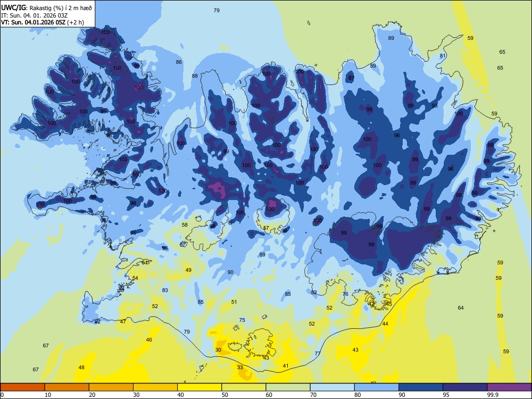Image resolution: width=532 pixels, height=399 pixels.
Task: Click the humidity value 49 in southwest interior
Action: [188, 270]
